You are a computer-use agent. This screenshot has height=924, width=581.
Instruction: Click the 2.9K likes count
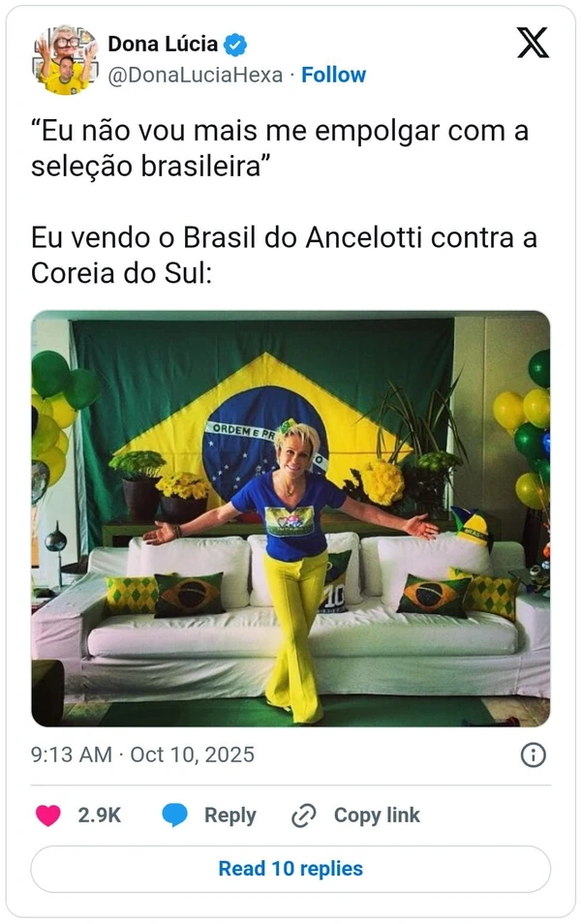99,815
